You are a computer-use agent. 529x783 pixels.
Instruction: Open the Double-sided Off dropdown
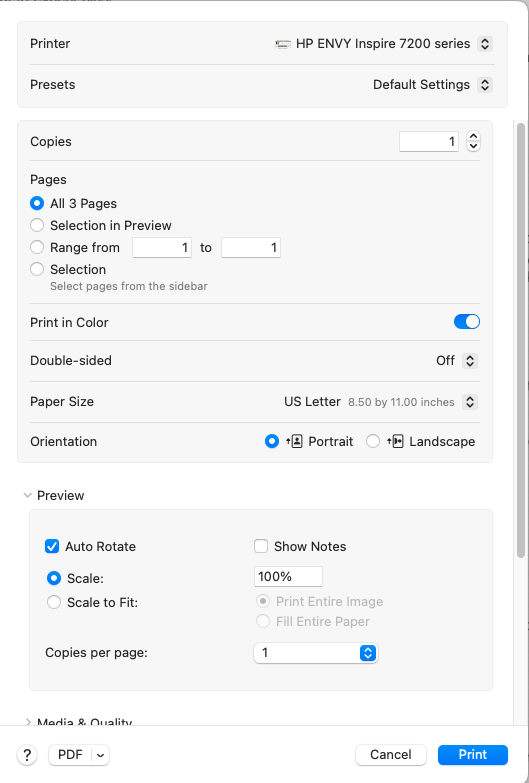coord(470,361)
